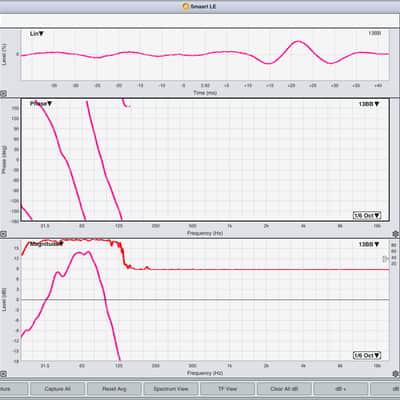The height and width of the screenshot is (400, 400).
Task: Open phase plot 1/6 Oct smoothing menu
Action: [367, 215]
